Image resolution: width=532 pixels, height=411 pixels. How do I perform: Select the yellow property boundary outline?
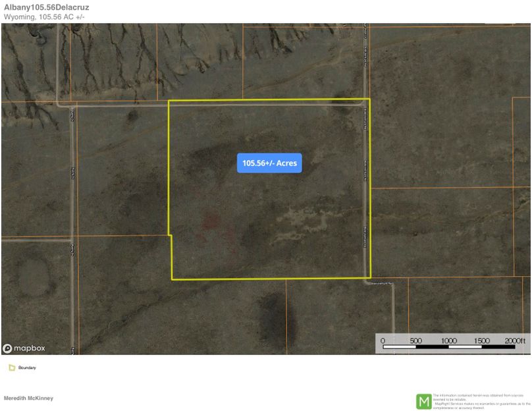pyautogui.click(x=269, y=100)
